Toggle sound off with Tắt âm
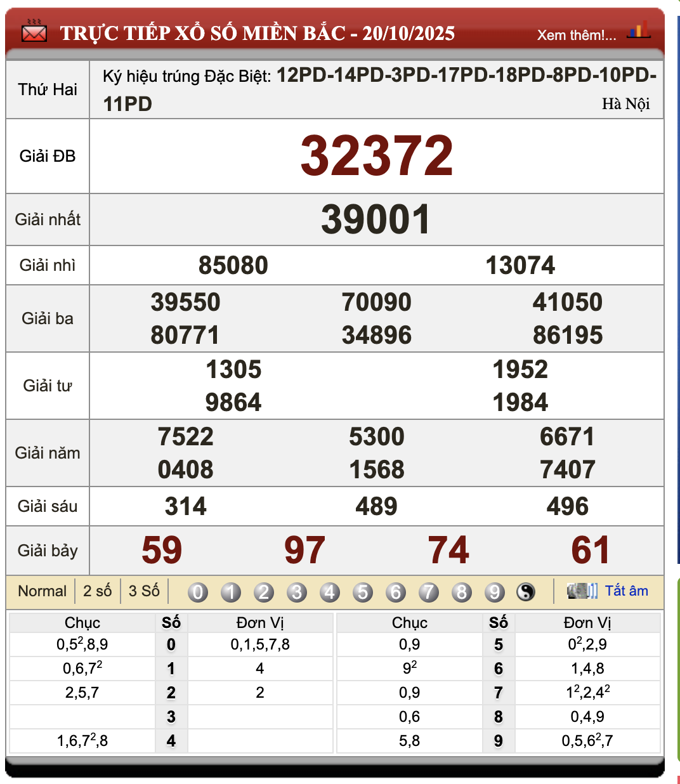The width and height of the screenshot is (680, 784). (626, 591)
